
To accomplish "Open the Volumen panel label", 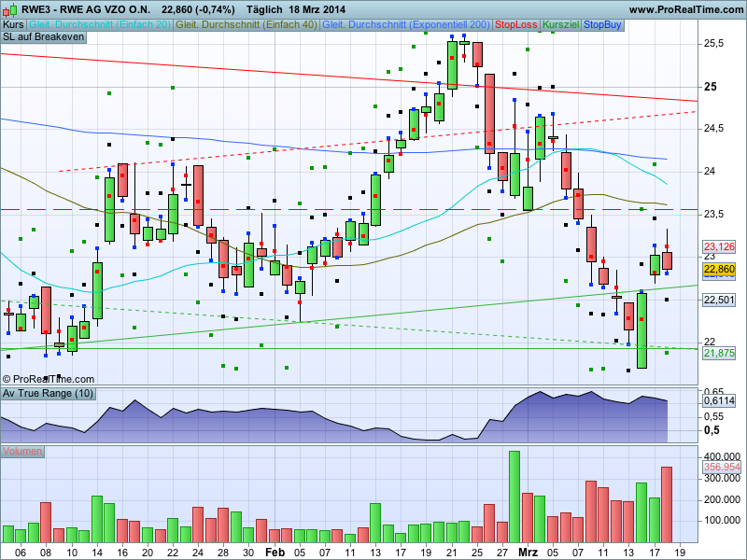I will (22, 451).
